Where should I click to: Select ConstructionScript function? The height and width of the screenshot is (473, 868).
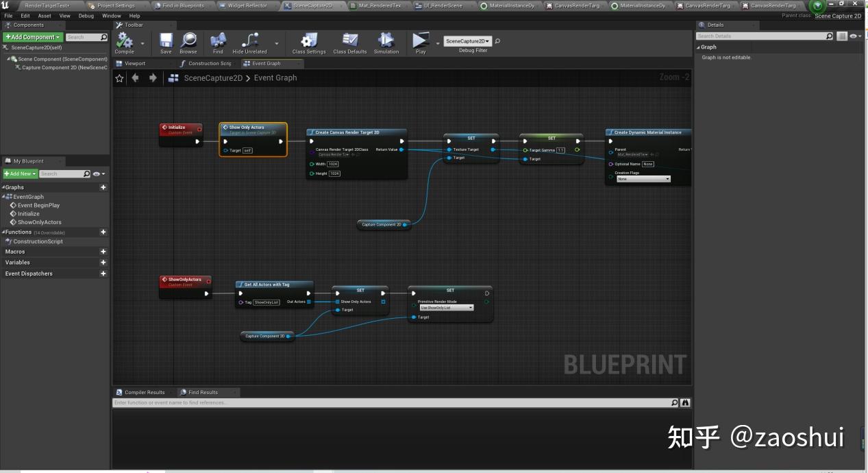tap(38, 241)
